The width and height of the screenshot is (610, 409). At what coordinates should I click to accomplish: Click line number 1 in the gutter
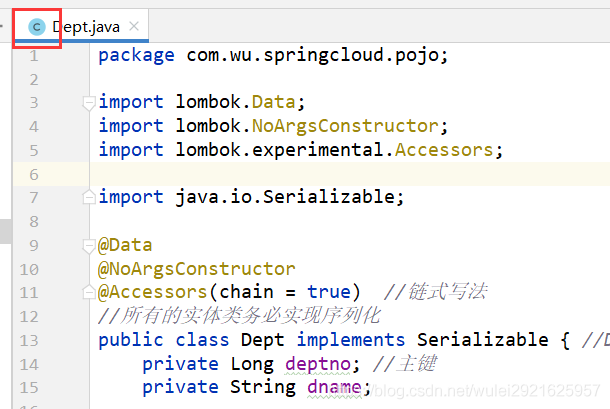click(33, 55)
